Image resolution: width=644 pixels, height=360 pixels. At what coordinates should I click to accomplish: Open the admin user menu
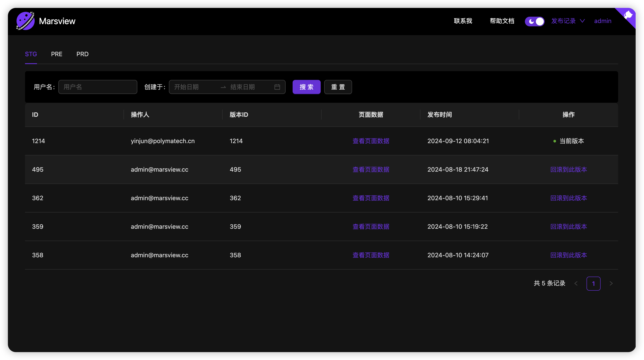603,21
